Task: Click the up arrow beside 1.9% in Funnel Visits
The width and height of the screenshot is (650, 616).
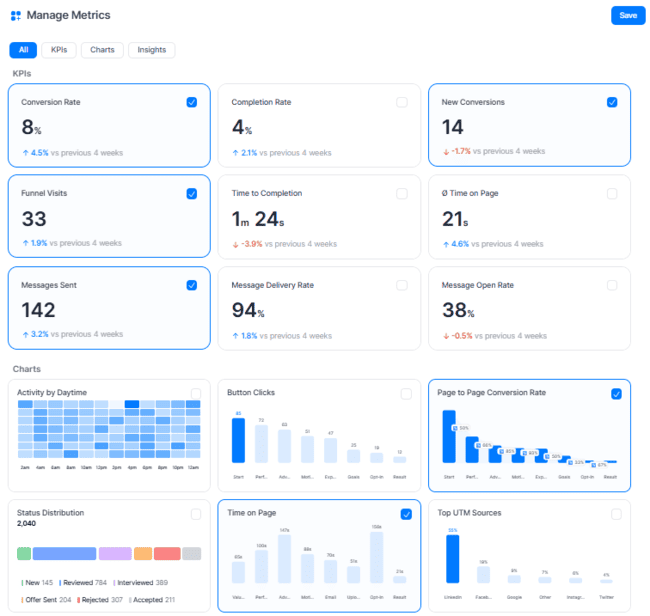Action: (x=25, y=243)
